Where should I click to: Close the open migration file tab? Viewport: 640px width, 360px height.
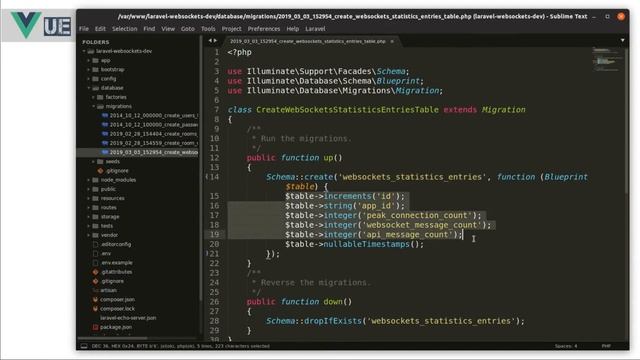(x=392, y=41)
